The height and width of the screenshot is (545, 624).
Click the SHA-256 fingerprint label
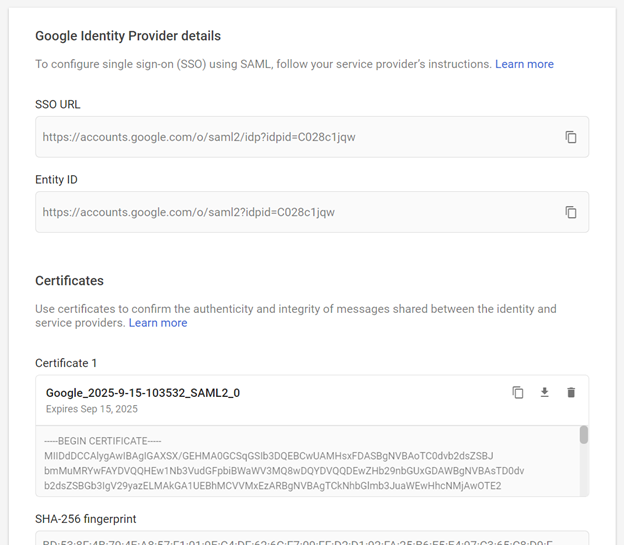point(86,519)
